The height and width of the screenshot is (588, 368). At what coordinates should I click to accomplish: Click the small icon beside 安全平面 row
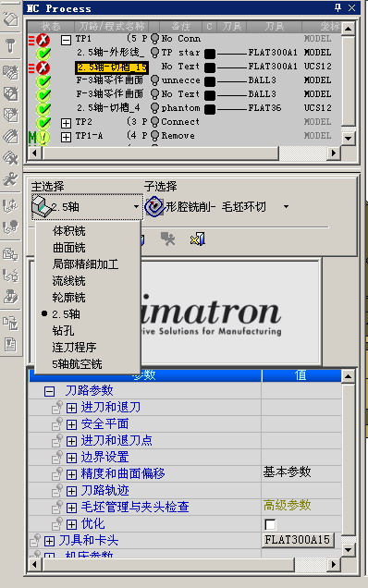pyautogui.click(x=57, y=423)
